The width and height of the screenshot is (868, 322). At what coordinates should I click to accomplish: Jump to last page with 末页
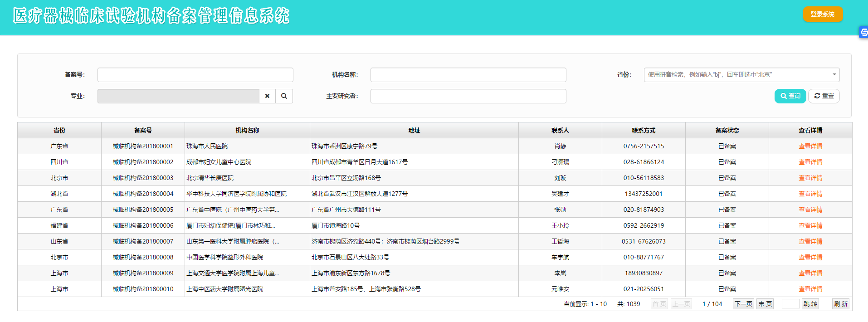tap(765, 304)
